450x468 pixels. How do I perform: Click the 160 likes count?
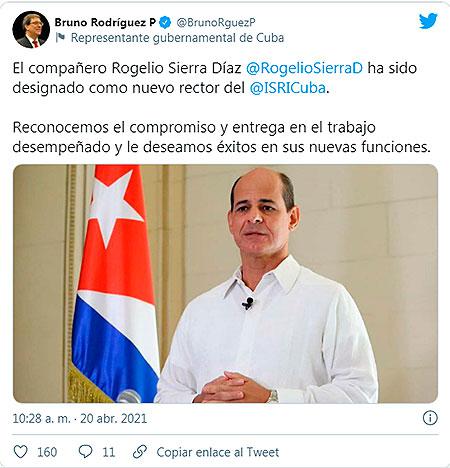(47, 452)
